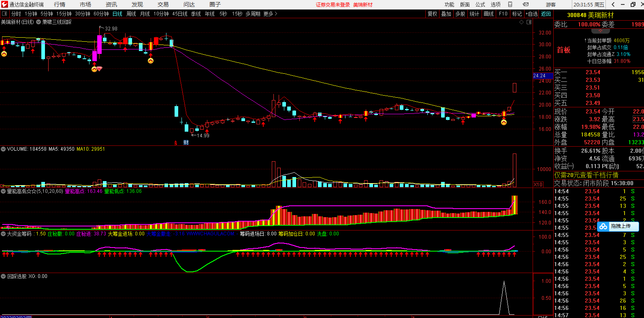Click the F10 button
The width and height of the screenshot is (644, 318).
point(503,14)
